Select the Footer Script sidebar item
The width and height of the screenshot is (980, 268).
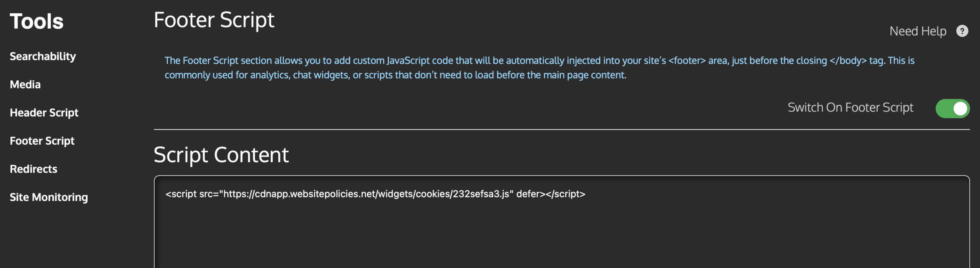click(x=42, y=141)
